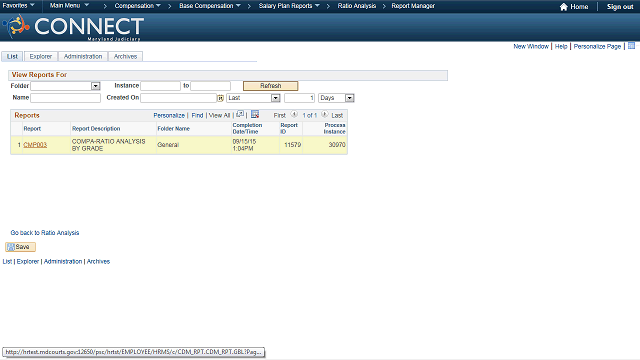
Task: Click the page icon beside Personalize Page
Action: pos(631,46)
